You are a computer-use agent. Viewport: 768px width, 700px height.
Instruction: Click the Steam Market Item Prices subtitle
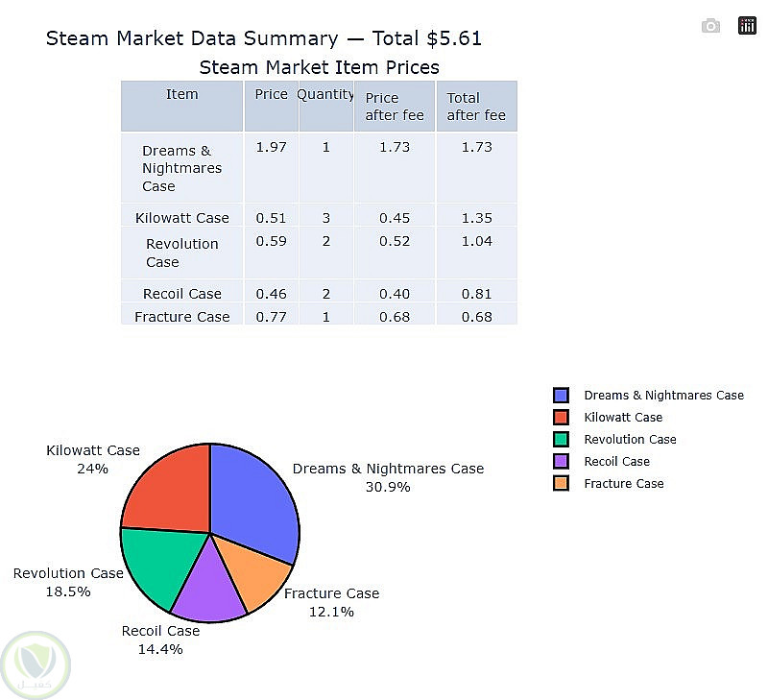coord(320,67)
